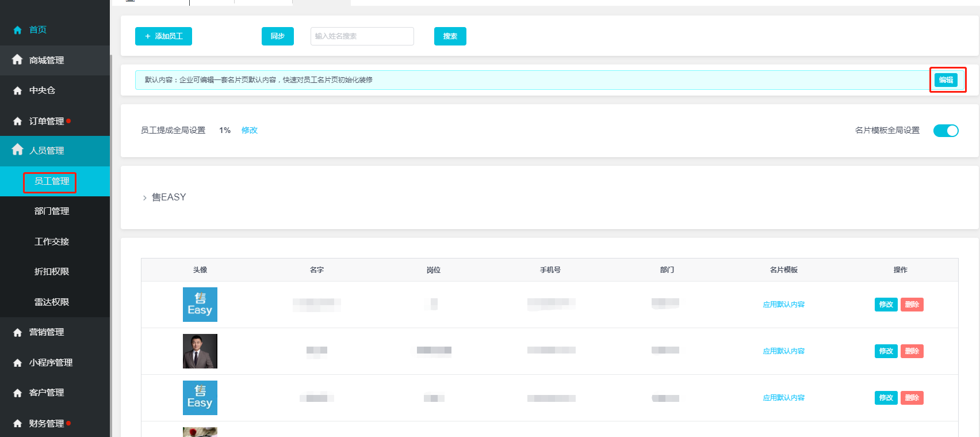Screen dimensions: 980x437
Task: Click the 搜索 button
Action: tap(450, 36)
